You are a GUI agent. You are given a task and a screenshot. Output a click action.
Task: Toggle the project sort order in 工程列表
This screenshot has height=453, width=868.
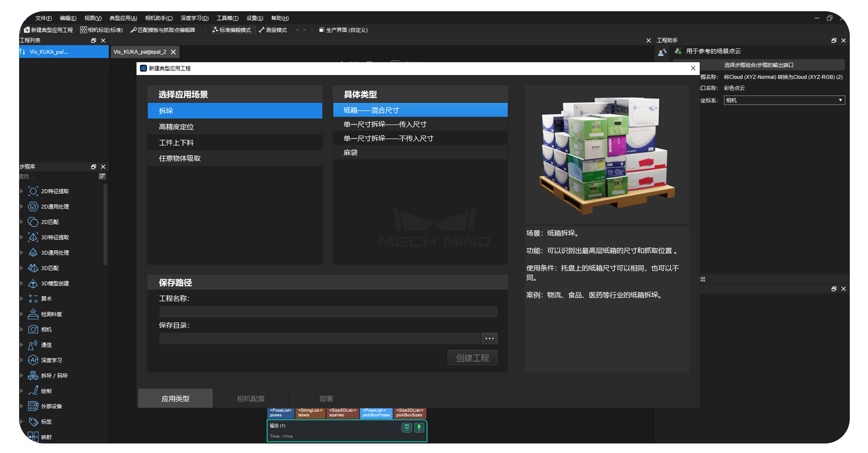point(22,51)
